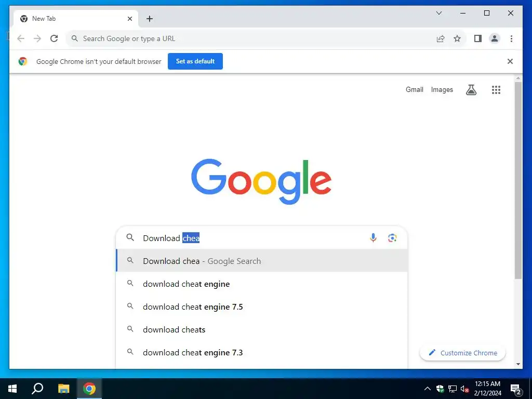Click the Google logo
The image size is (532, 399).
point(261,181)
